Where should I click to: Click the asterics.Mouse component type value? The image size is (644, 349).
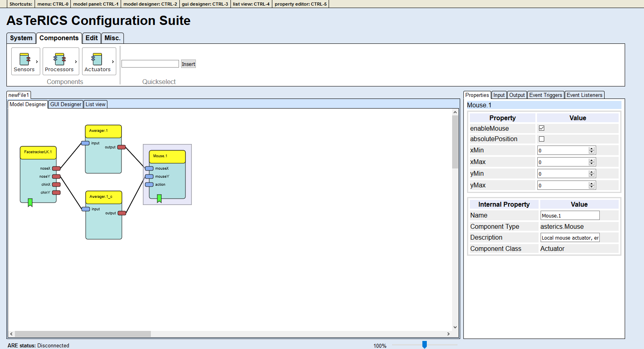click(x=562, y=227)
